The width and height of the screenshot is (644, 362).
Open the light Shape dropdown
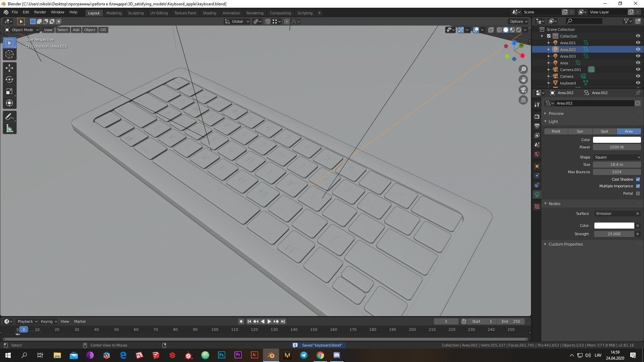tap(617, 157)
